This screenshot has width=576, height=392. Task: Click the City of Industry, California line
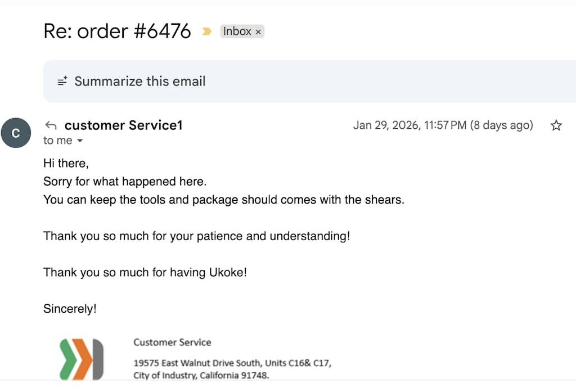pos(201,375)
